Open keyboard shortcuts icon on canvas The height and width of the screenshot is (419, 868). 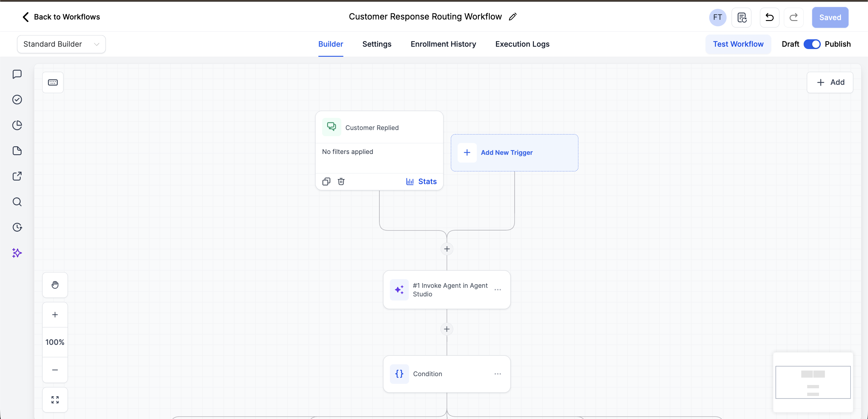click(x=53, y=82)
